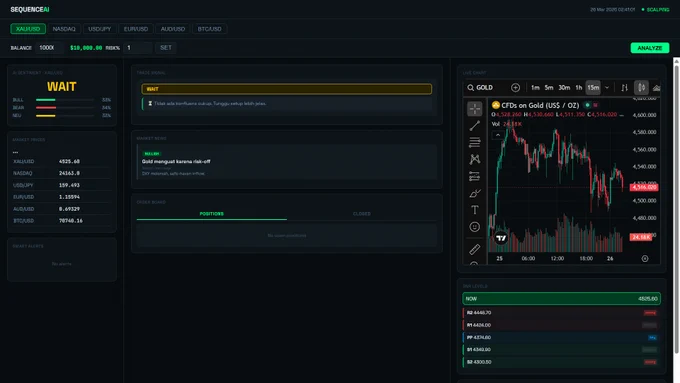The height and width of the screenshot is (383, 680).
Task: Click the XAU/USD price 4525.68
Action: [69, 161]
